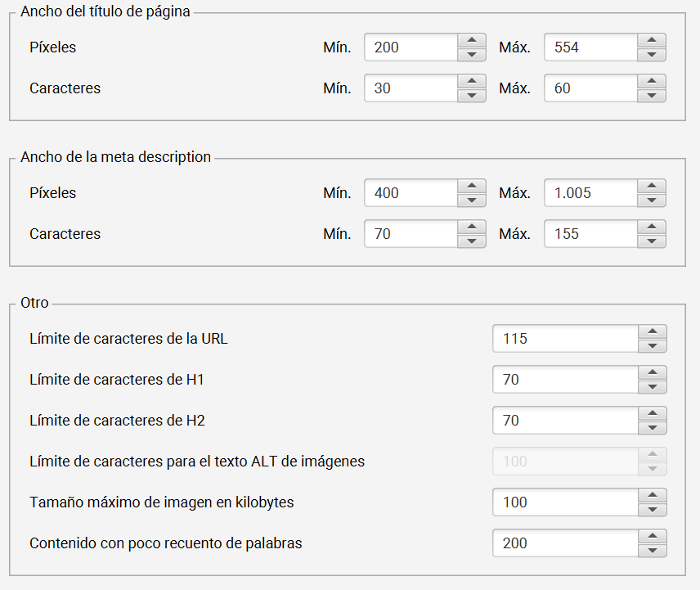Click the image size kilobytes input field

click(564, 502)
